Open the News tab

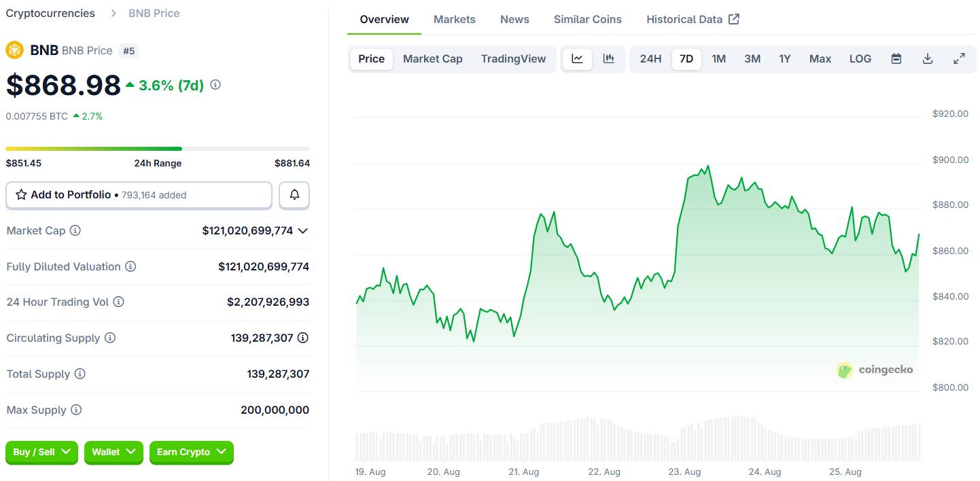514,19
